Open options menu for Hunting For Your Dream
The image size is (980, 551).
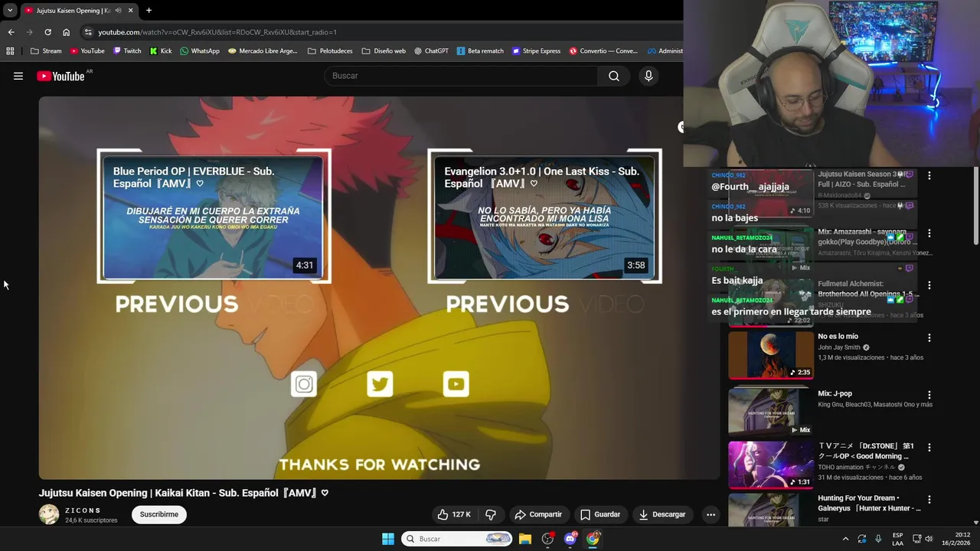(x=929, y=500)
